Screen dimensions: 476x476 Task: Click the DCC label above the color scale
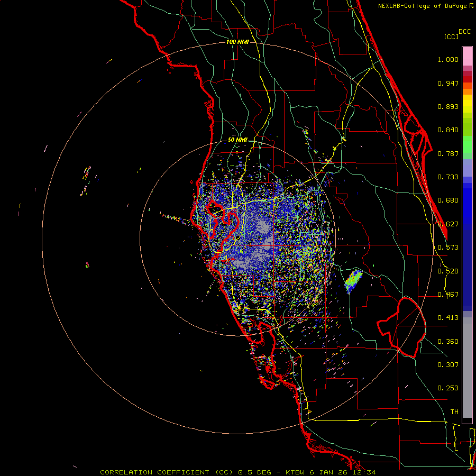tap(465, 32)
